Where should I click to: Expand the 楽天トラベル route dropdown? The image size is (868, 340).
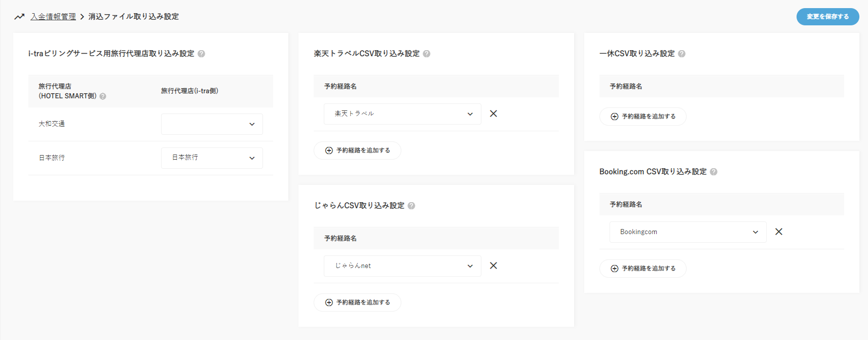coord(402,114)
